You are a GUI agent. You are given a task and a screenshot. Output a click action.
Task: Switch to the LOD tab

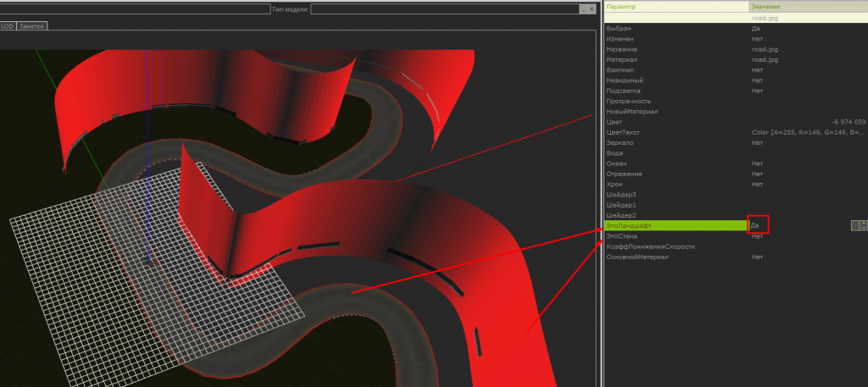click(8, 26)
